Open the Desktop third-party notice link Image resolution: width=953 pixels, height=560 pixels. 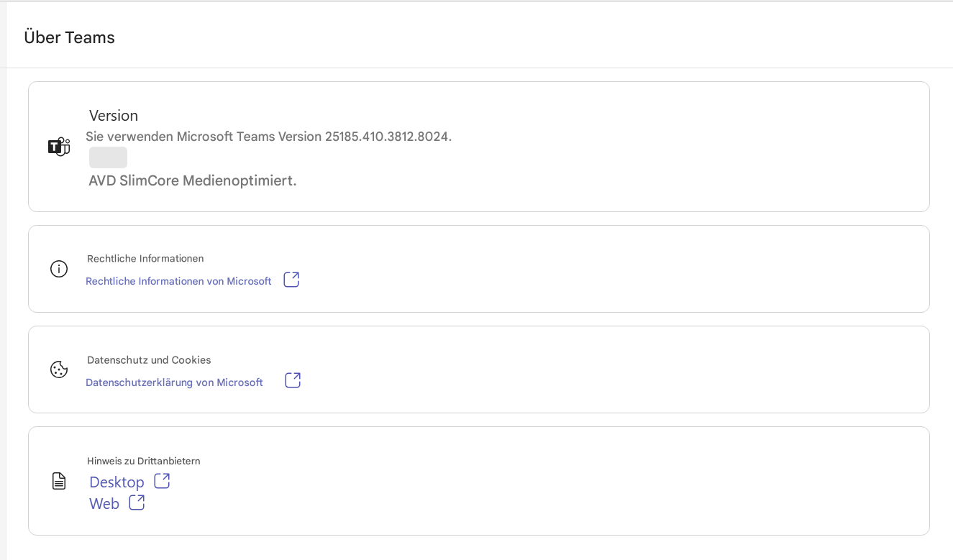(117, 482)
